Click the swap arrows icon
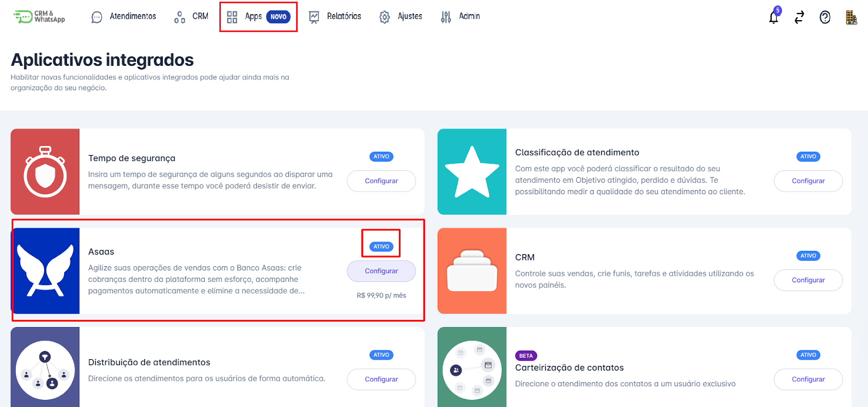Image resolution: width=868 pixels, height=407 pixels. click(799, 17)
